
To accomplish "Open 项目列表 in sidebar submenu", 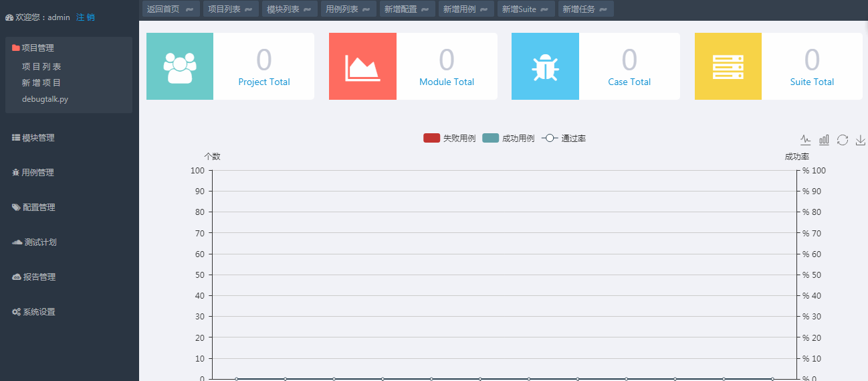I will tap(41, 67).
